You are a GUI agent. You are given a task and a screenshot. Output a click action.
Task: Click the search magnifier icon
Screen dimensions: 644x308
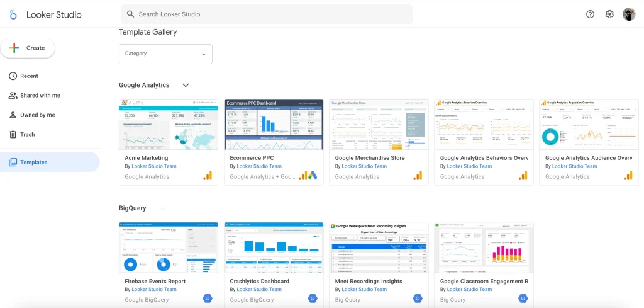(x=131, y=14)
